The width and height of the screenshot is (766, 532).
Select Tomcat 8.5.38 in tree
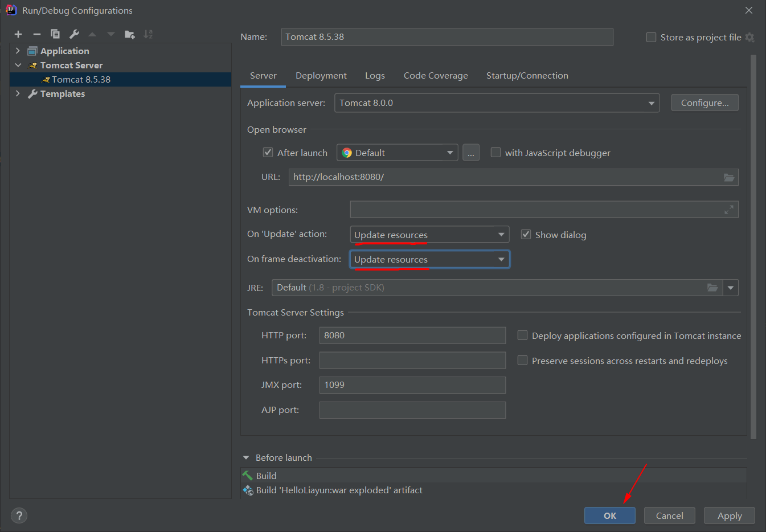tap(120, 79)
